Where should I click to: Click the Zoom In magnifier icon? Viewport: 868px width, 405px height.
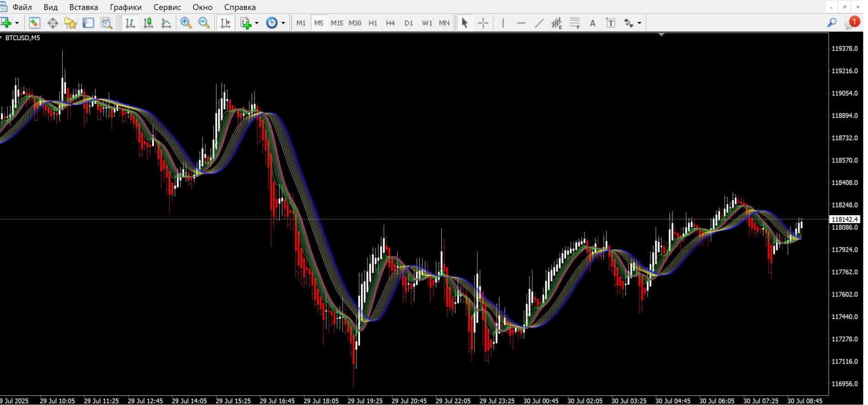click(x=186, y=23)
